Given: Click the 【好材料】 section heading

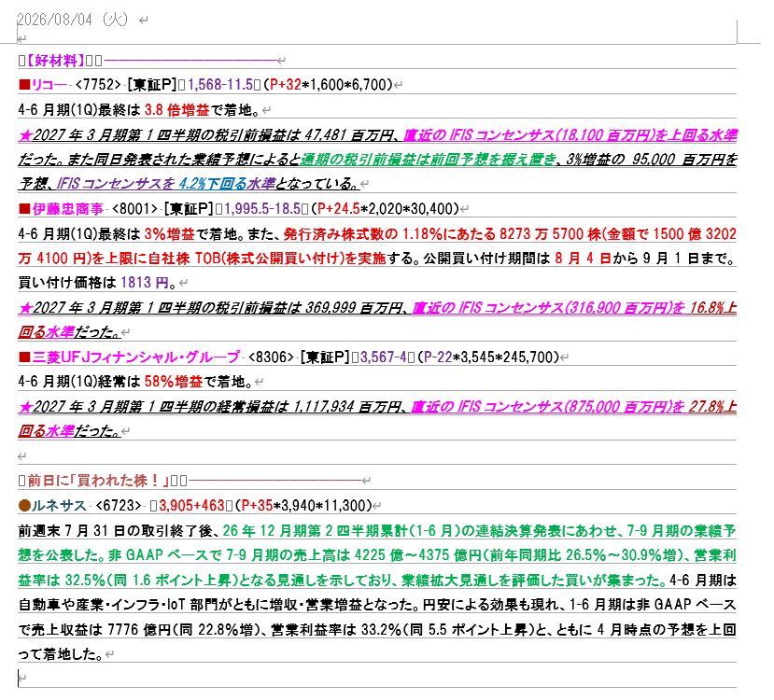Looking at the screenshot, I should click(x=54, y=61).
